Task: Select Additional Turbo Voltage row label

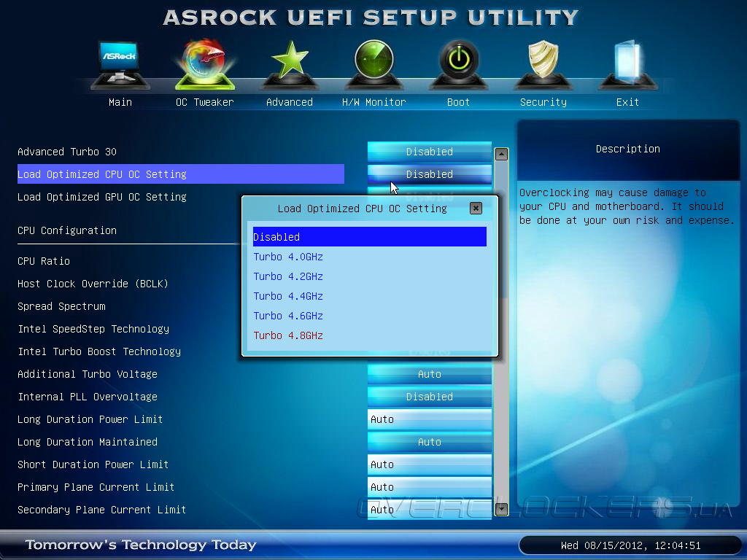Action: tap(88, 374)
